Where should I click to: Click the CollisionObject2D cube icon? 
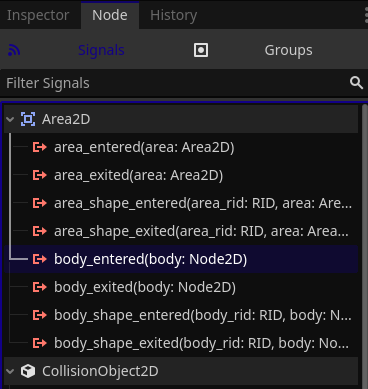click(28, 371)
